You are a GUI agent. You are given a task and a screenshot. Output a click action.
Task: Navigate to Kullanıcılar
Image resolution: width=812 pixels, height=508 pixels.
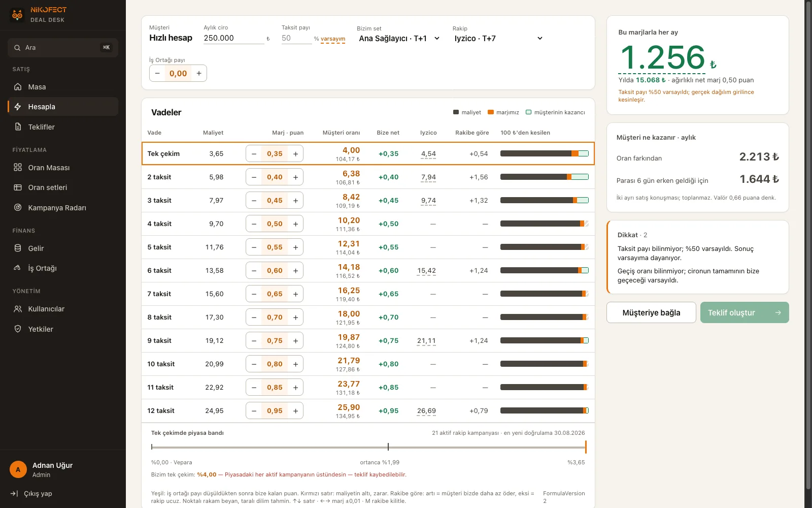pos(63,309)
